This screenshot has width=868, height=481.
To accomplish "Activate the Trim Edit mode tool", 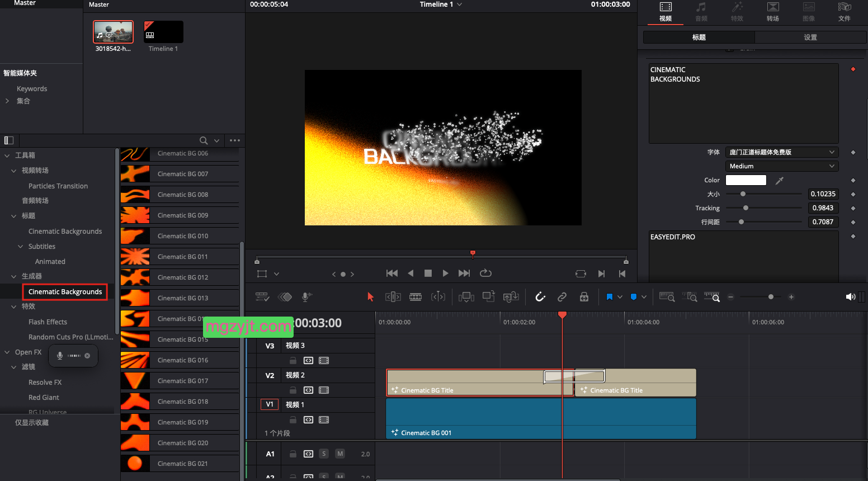I will point(393,297).
